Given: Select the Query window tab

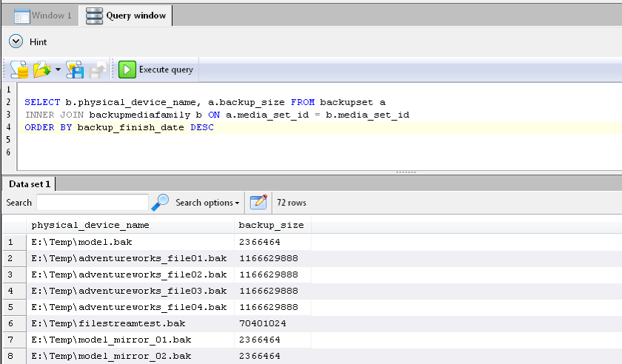Looking at the screenshot, I should (127, 15).
